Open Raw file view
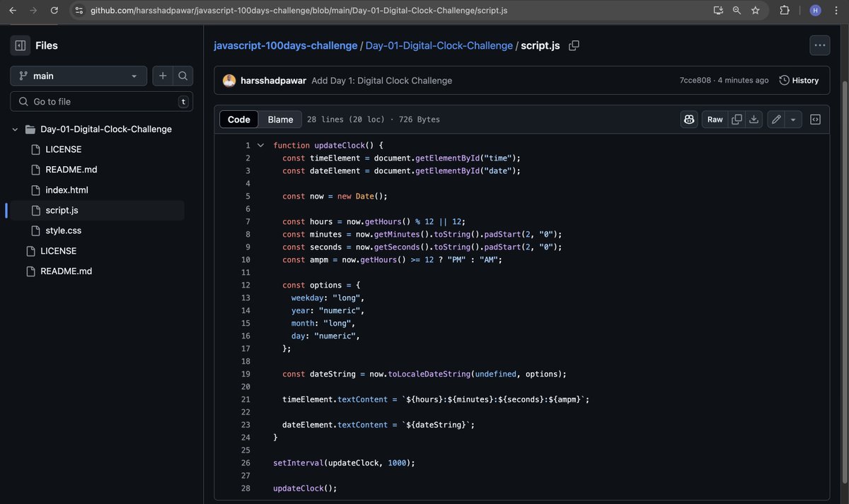The image size is (849, 504). (x=715, y=119)
